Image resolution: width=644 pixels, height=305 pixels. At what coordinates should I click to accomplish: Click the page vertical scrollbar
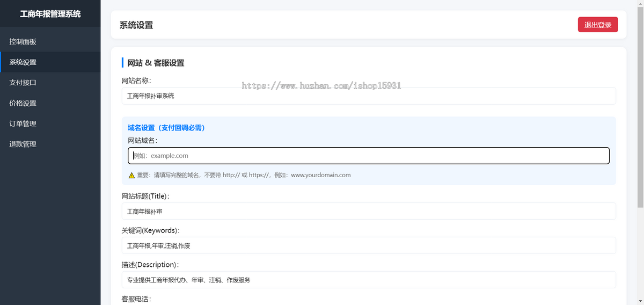[x=640, y=107]
